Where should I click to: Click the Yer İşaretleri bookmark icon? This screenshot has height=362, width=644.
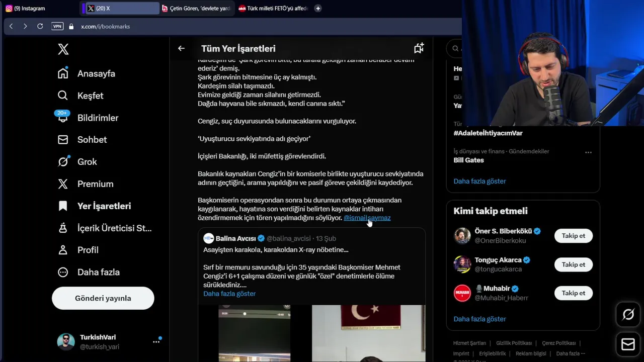(63, 206)
